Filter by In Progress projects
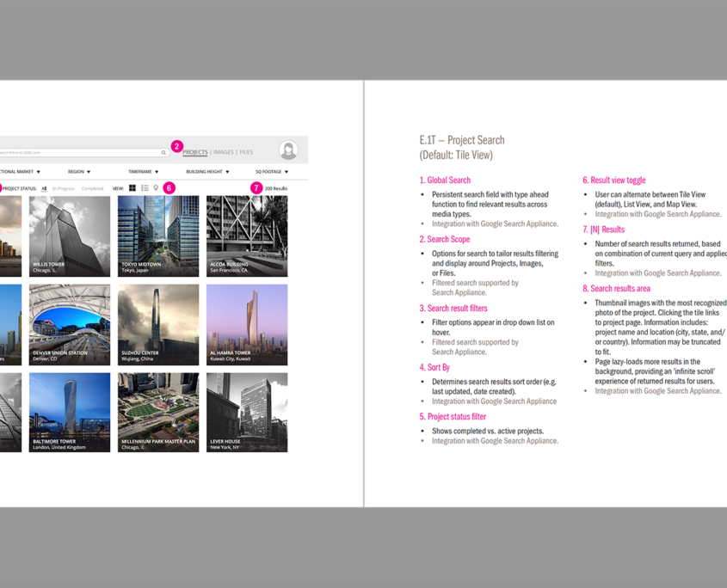Viewport: 727px width, 588px height. (62, 187)
